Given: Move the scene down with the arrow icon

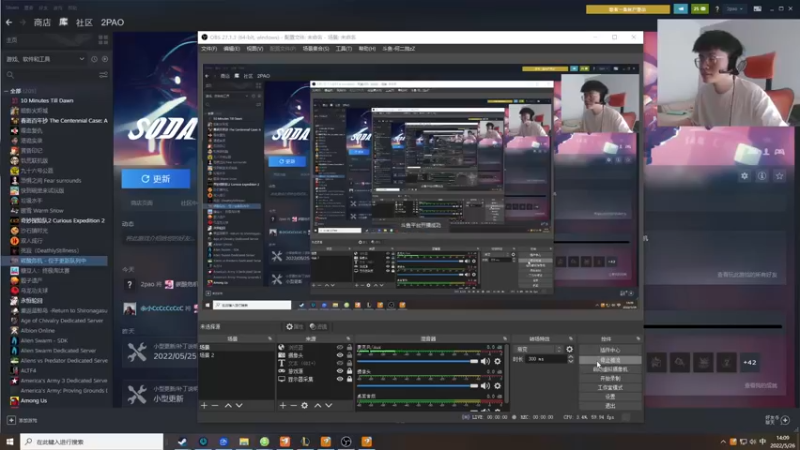Looking at the screenshot, I should (x=239, y=406).
